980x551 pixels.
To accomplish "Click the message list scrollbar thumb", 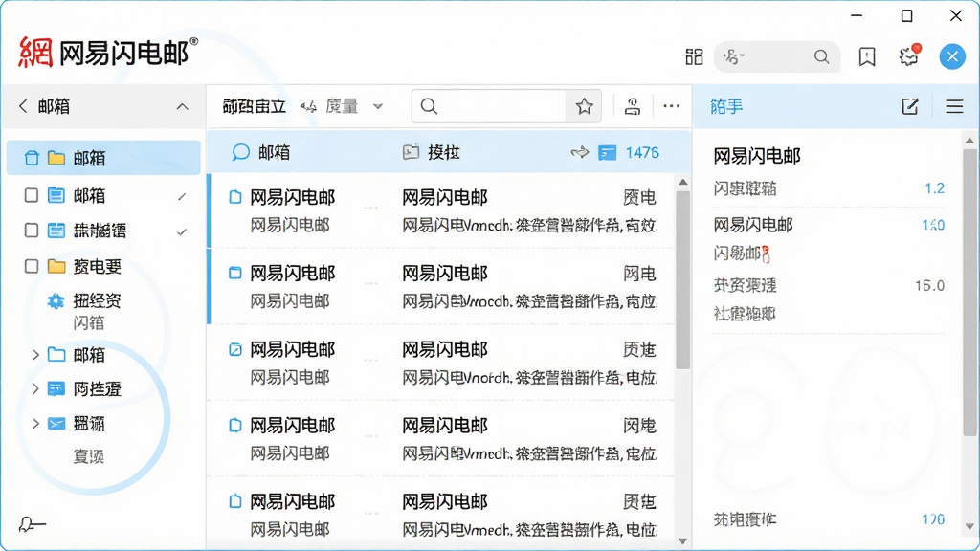I will click(683, 279).
